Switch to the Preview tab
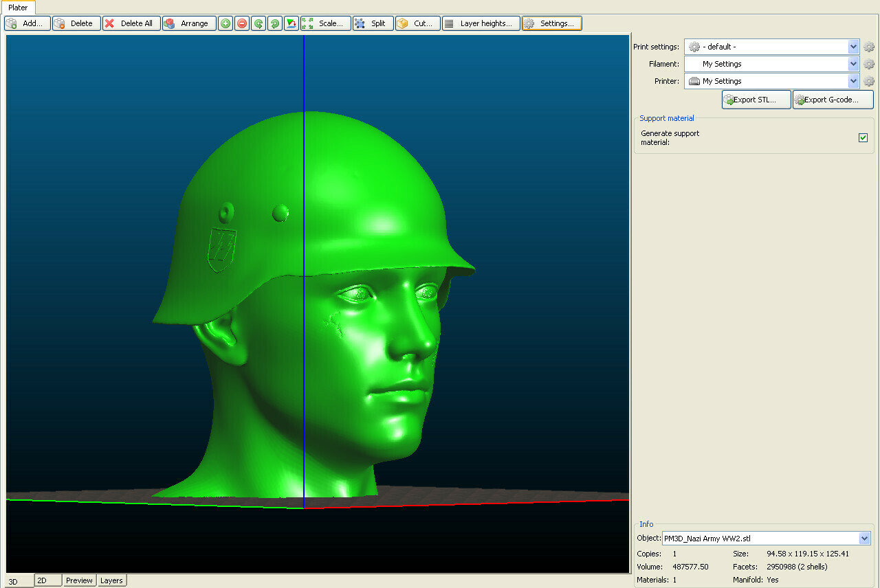This screenshot has width=880, height=588. 79,580
